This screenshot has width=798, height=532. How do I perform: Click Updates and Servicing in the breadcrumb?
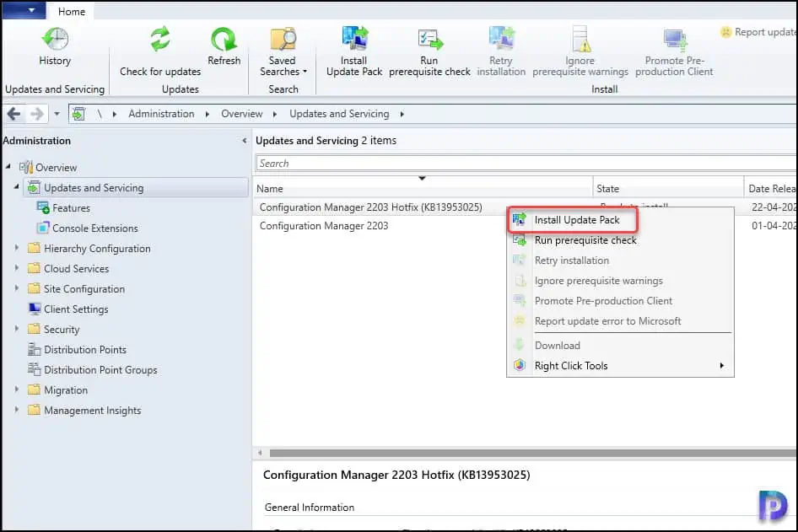(x=339, y=114)
